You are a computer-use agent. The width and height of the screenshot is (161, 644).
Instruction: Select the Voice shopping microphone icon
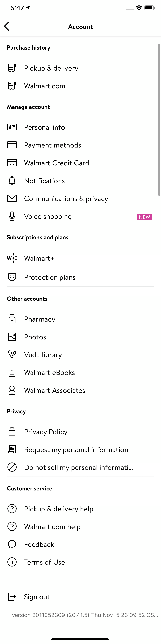pos(12,216)
